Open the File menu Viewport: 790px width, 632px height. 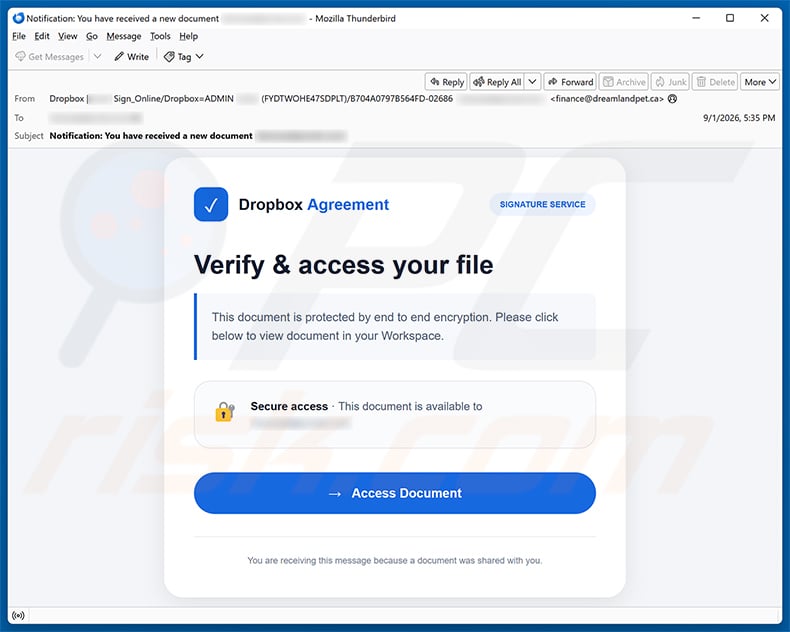pos(19,36)
